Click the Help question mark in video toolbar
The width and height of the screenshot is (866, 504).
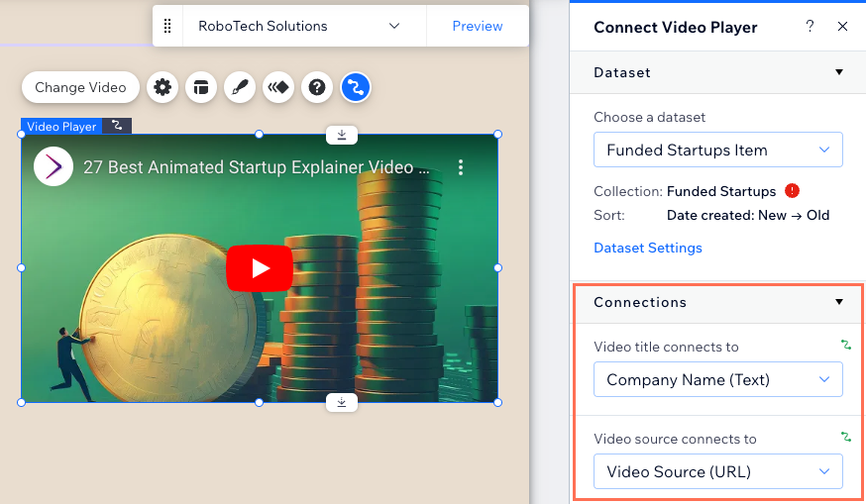point(317,87)
